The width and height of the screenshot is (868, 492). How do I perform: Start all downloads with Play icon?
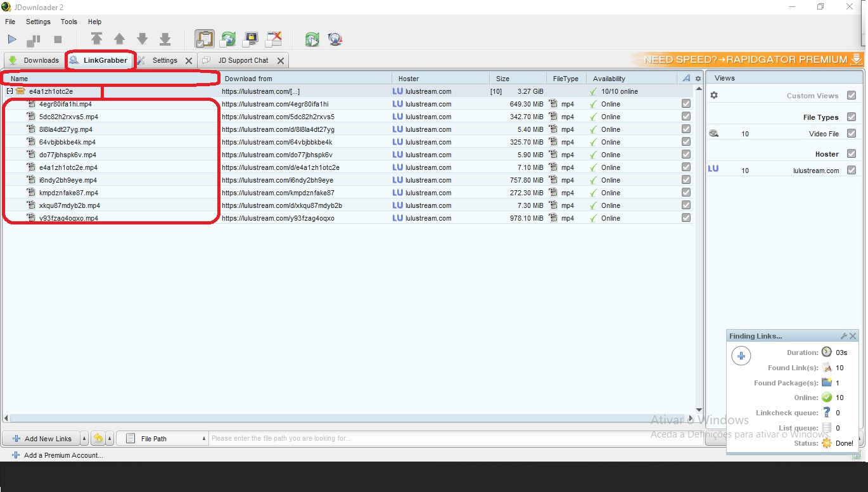point(12,39)
